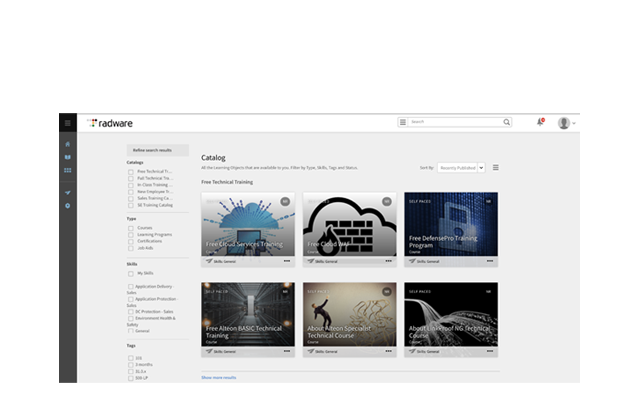Expand the user profile avatar menu

[x=567, y=123]
